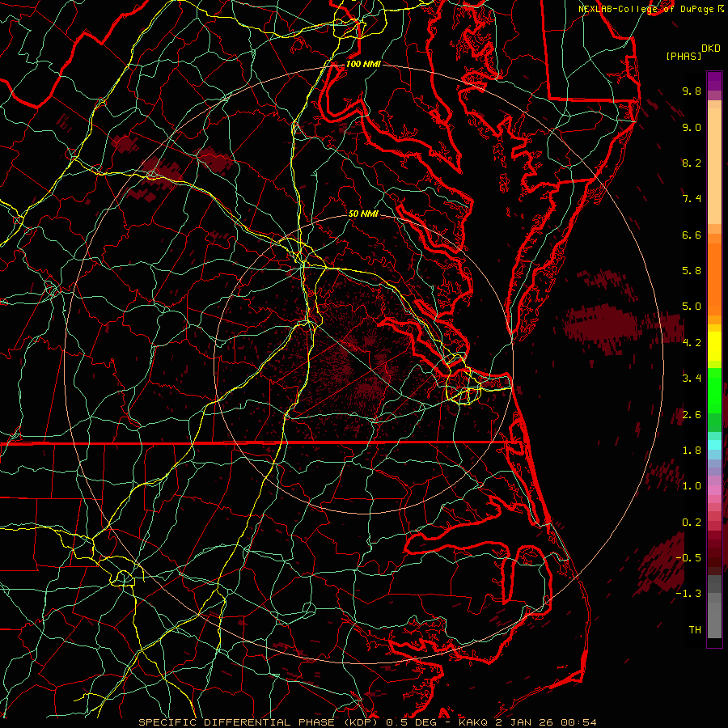Click the 9.0 scale value
The width and height of the screenshot is (728, 728).
click(x=692, y=127)
